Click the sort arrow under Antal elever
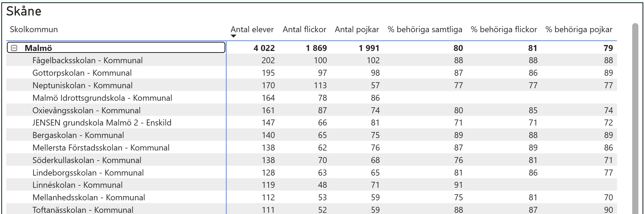 234,36
